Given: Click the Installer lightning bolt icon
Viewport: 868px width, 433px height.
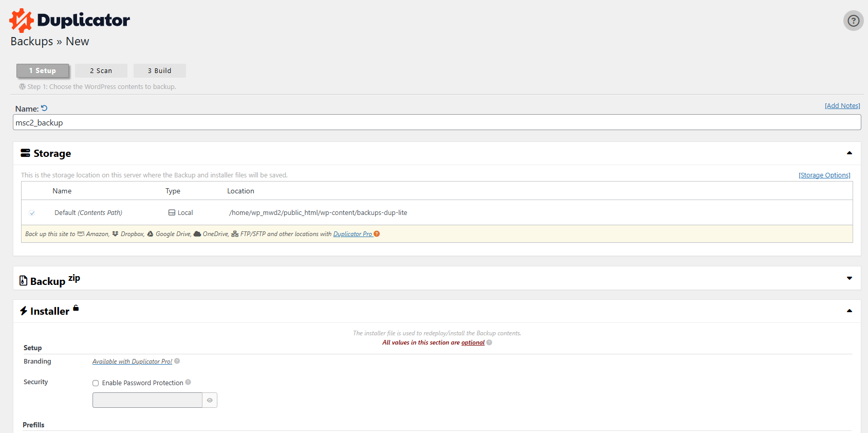Looking at the screenshot, I should (x=24, y=311).
